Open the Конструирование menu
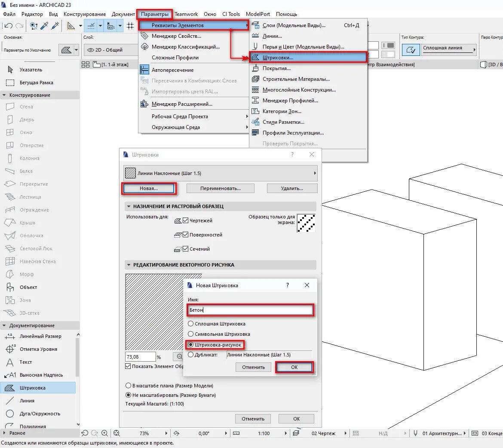 coord(85,14)
